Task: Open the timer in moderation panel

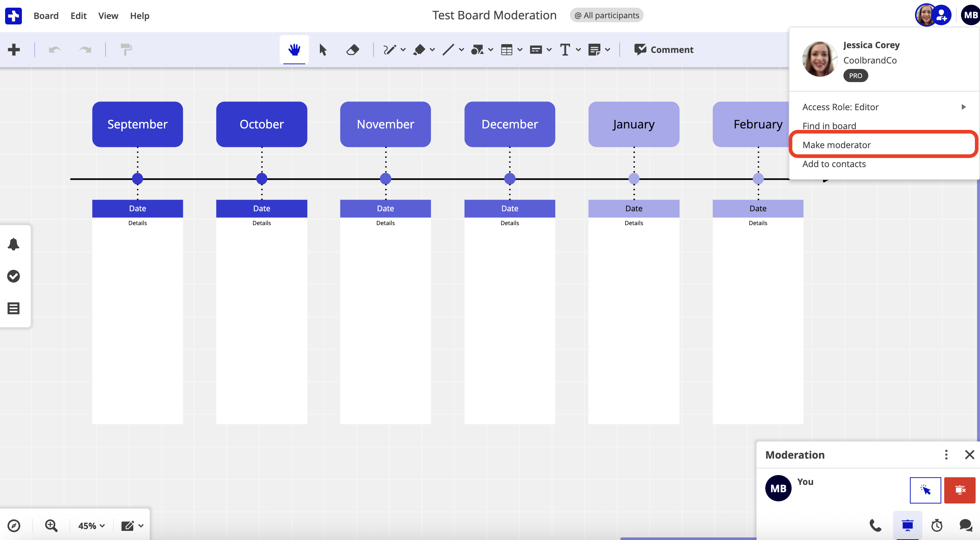Action: coord(937,525)
